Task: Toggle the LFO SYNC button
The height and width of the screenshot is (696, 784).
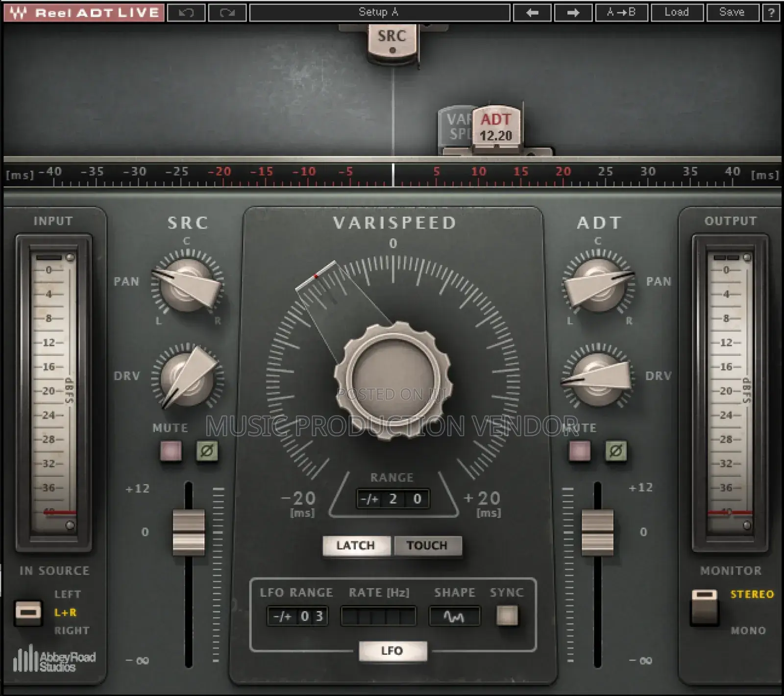Action: point(507,616)
